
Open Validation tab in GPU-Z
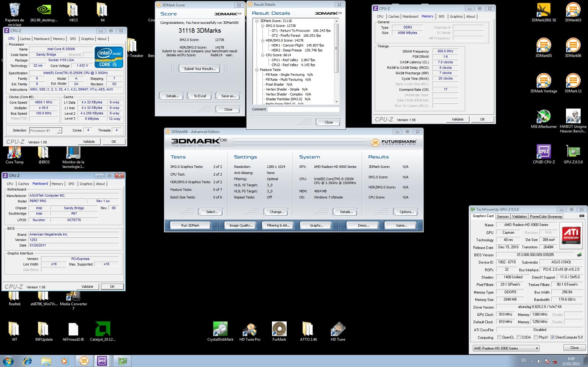(x=519, y=216)
